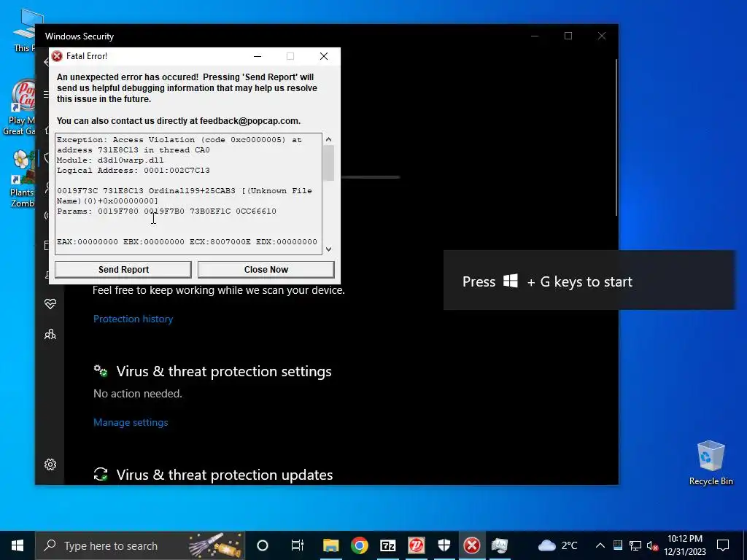
Task: Open muted volume tray icon
Action: (x=653, y=545)
